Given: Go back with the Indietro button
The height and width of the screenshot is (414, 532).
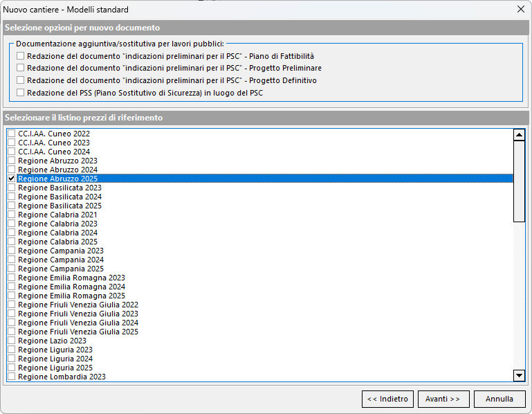Looking at the screenshot, I should point(387,399).
